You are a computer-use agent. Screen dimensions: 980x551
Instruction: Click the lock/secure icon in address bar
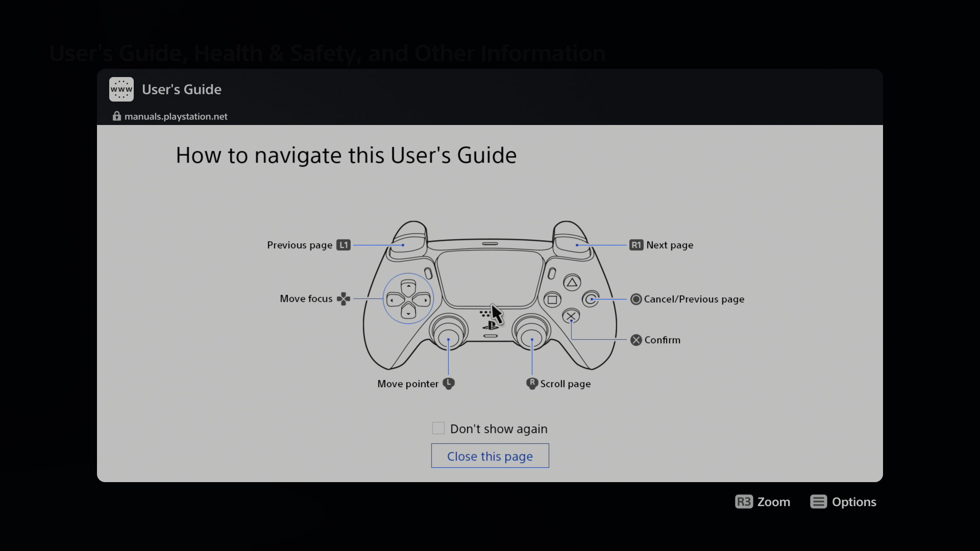[x=116, y=116]
